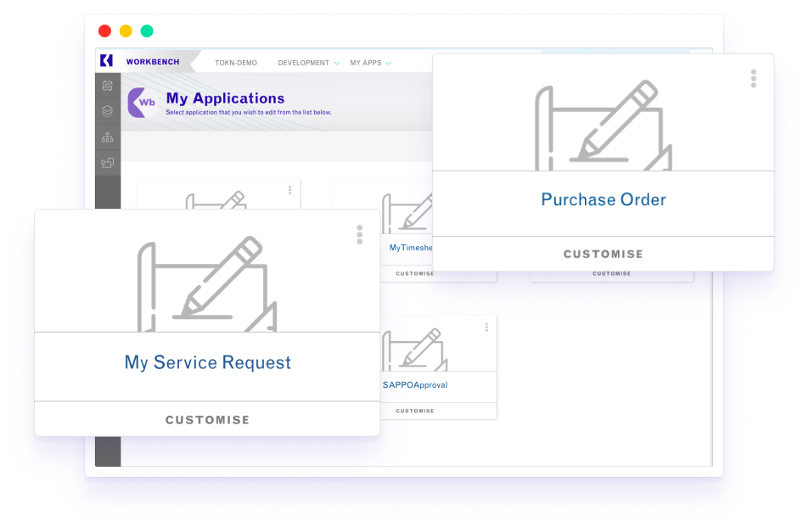This screenshot has width=809, height=532.
Task: Click the hierarchy tree sidebar icon
Action: pos(107,137)
